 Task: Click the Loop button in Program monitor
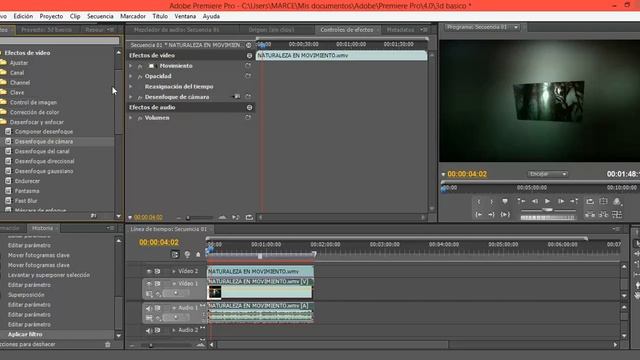click(x=590, y=201)
